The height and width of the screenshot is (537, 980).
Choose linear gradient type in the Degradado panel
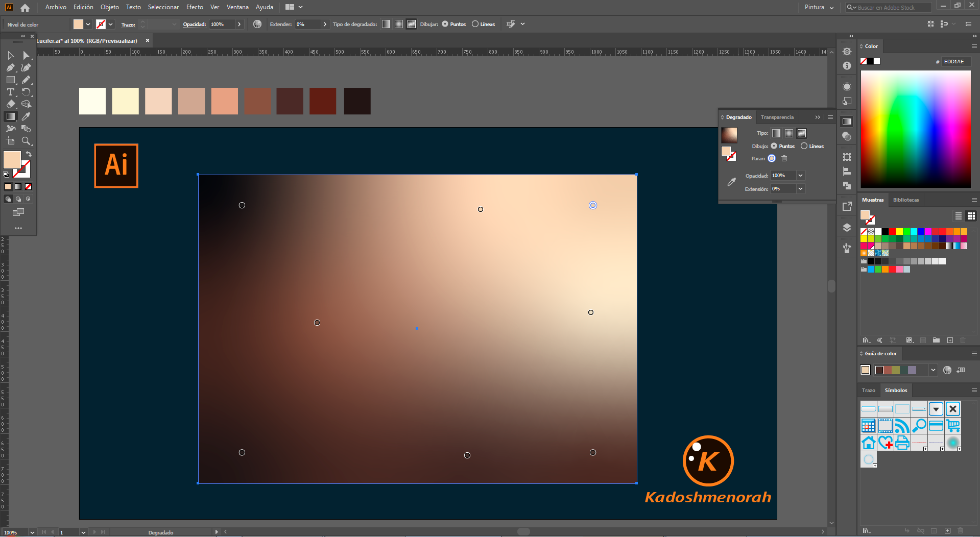click(x=776, y=133)
